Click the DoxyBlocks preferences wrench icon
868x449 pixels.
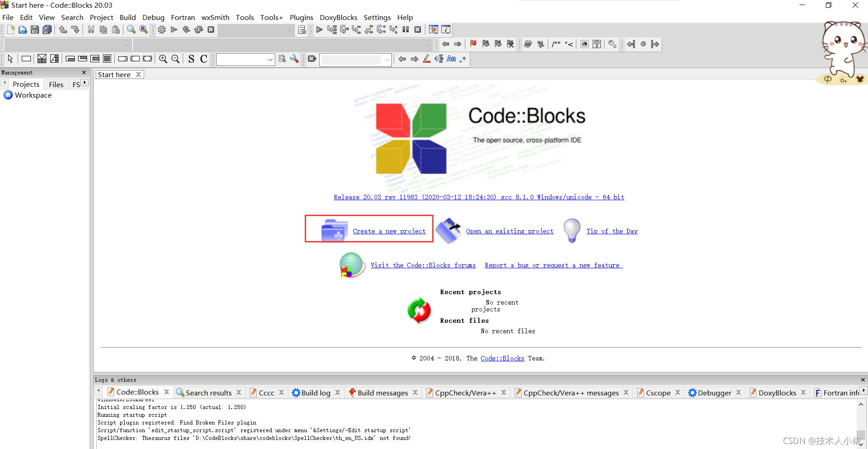612,44
